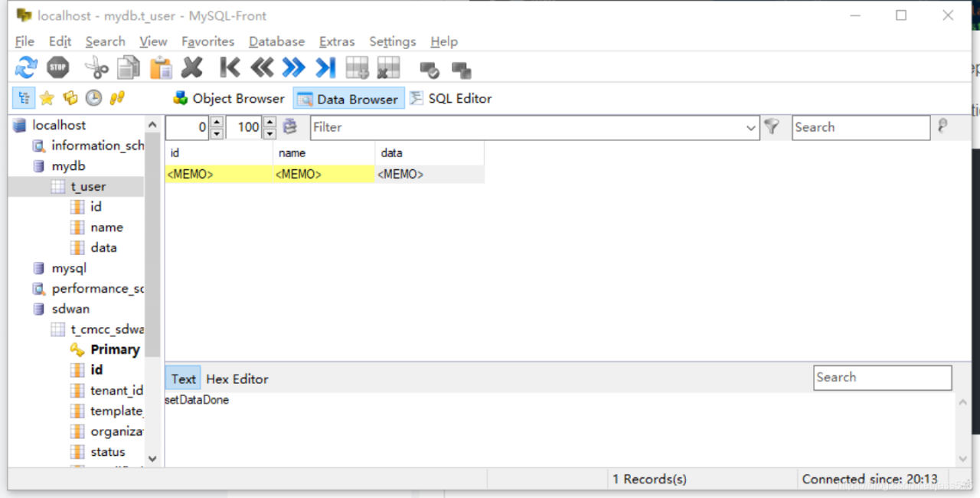
Task: Open the File menu
Action: (x=24, y=41)
